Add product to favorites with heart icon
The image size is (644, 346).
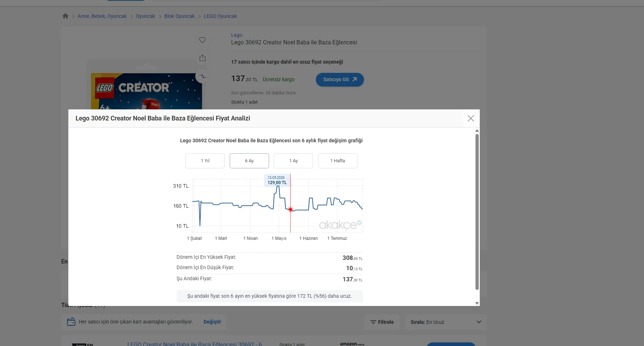point(203,40)
